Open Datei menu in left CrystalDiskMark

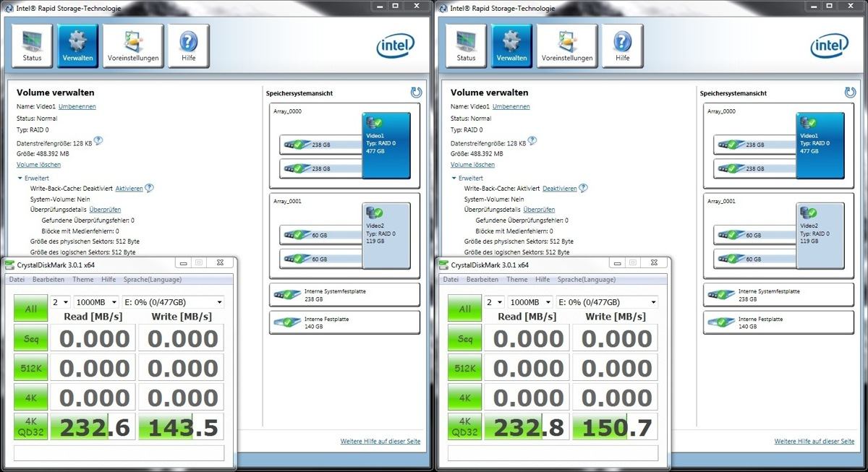(17, 279)
